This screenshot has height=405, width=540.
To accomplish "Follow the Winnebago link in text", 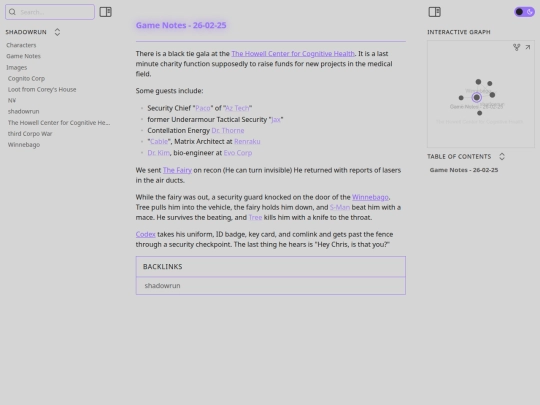I will pos(370,197).
